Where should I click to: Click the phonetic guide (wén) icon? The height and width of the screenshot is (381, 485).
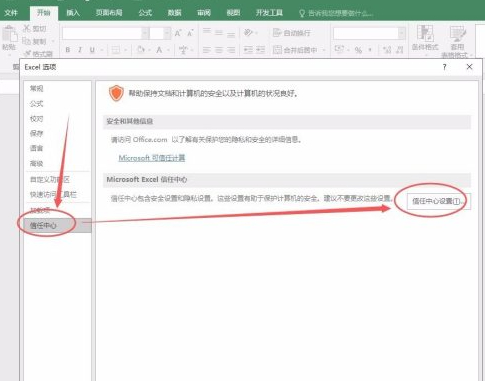coord(183,50)
